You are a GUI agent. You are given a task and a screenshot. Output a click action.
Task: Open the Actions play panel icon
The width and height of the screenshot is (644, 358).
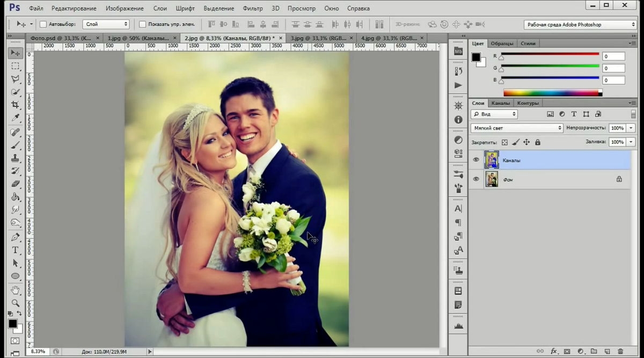pyautogui.click(x=458, y=85)
